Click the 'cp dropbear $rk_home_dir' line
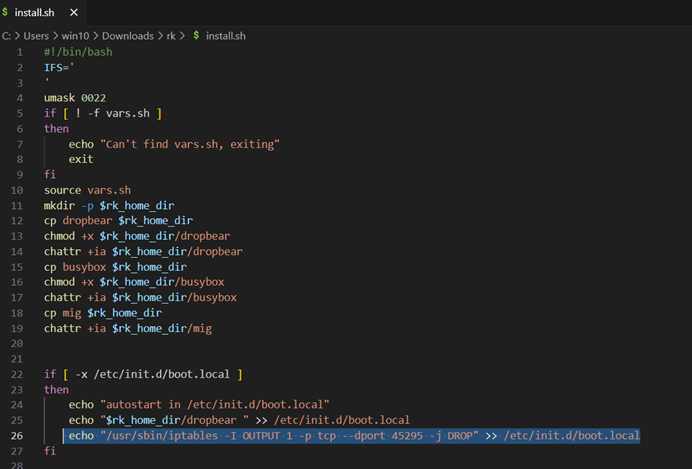The image size is (692, 469). coord(118,221)
